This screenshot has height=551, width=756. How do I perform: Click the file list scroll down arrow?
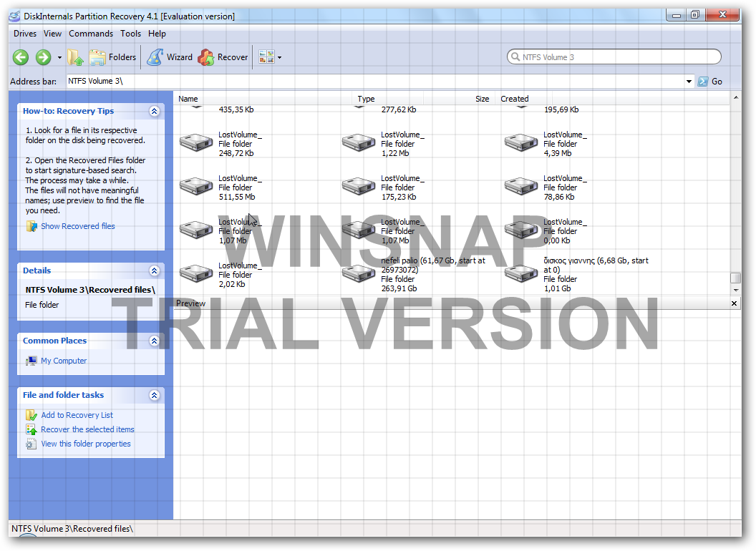pos(736,291)
